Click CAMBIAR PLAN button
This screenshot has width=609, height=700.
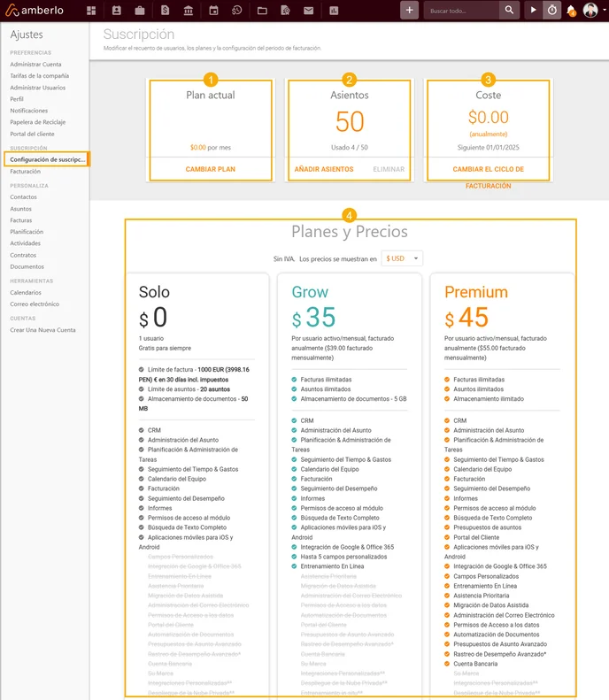pos(211,169)
